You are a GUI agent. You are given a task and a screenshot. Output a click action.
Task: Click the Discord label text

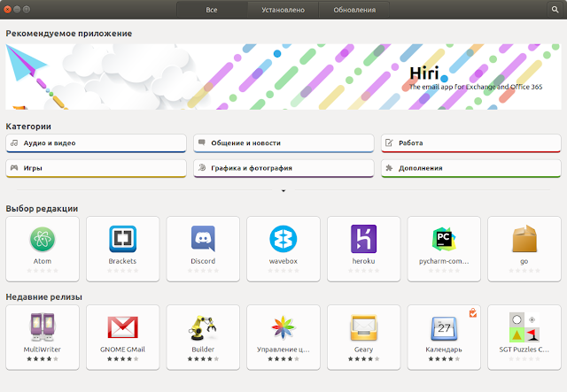pyautogui.click(x=203, y=261)
